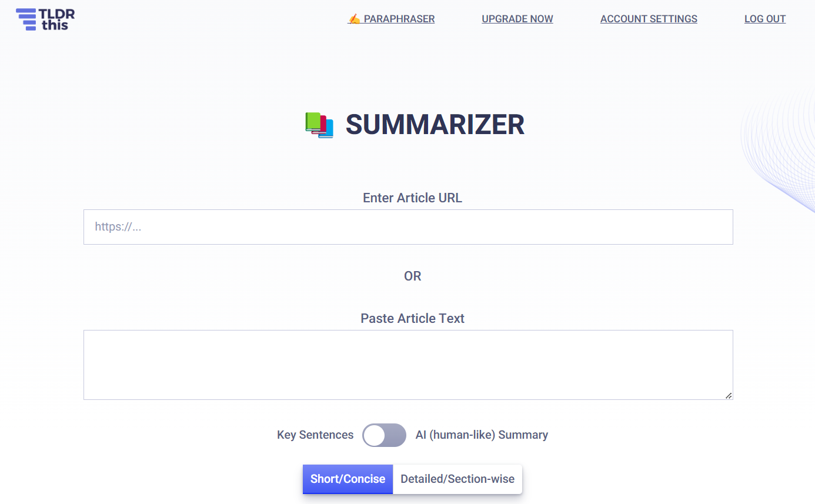The image size is (815, 504).
Task: Click the "AI (human-like) Summary" label
Action: tap(482, 435)
